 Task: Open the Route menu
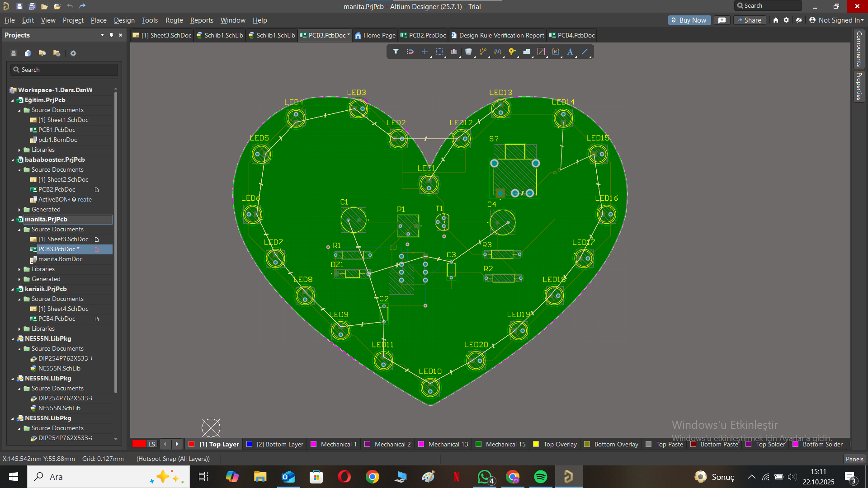click(x=174, y=20)
